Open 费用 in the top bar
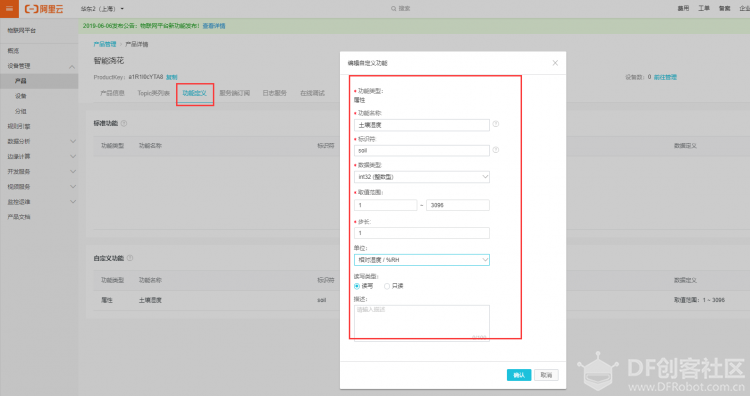750x396 pixels. pyautogui.click(x=683, y=8)
